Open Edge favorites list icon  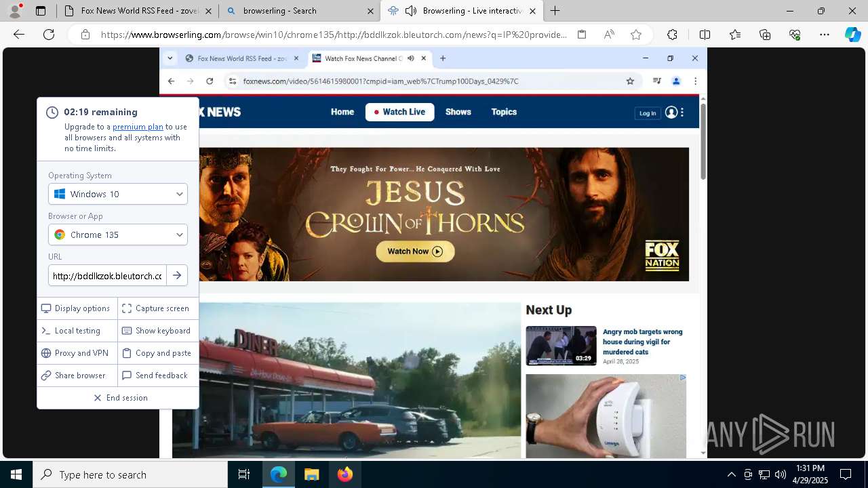coord(735,35)
